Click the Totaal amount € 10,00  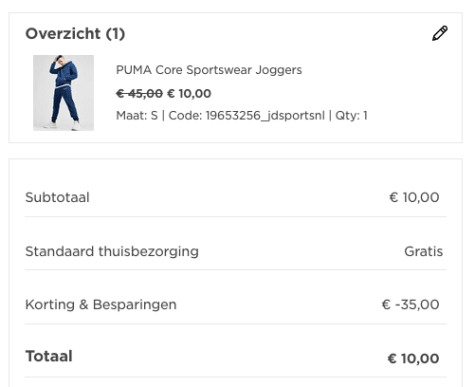pos(413,358)
